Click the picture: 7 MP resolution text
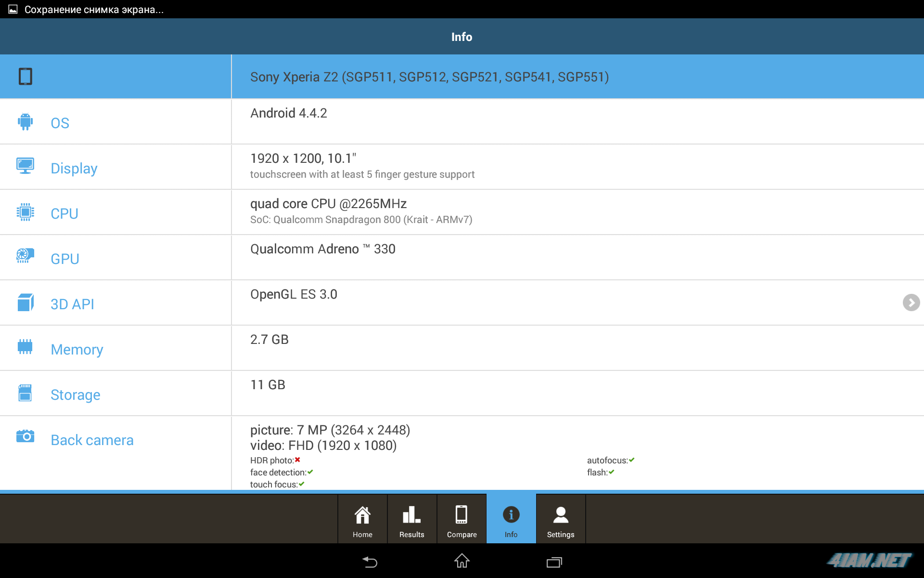This screenshot has height=578, width=924. point(330,430)
